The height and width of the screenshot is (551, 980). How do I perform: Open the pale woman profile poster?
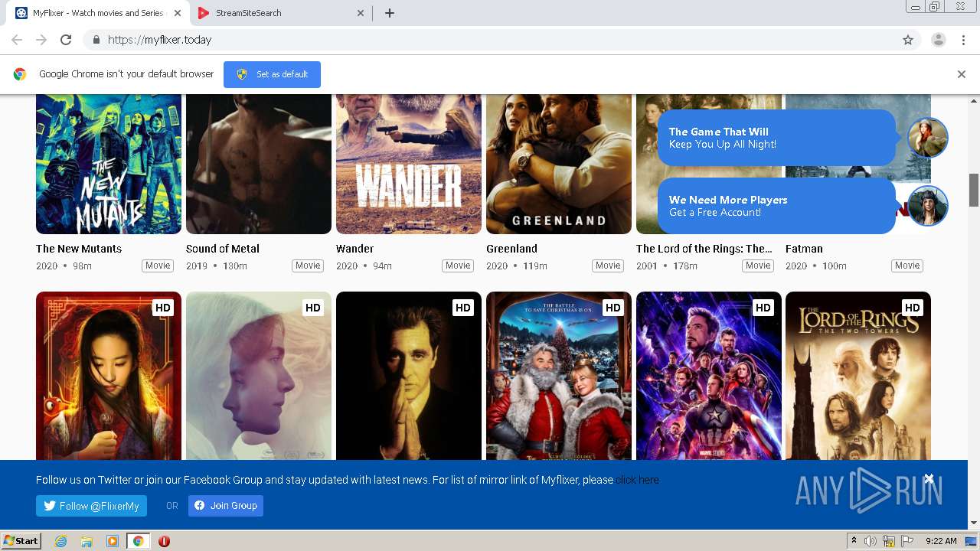pyautogui.click(x=259, y=376)
